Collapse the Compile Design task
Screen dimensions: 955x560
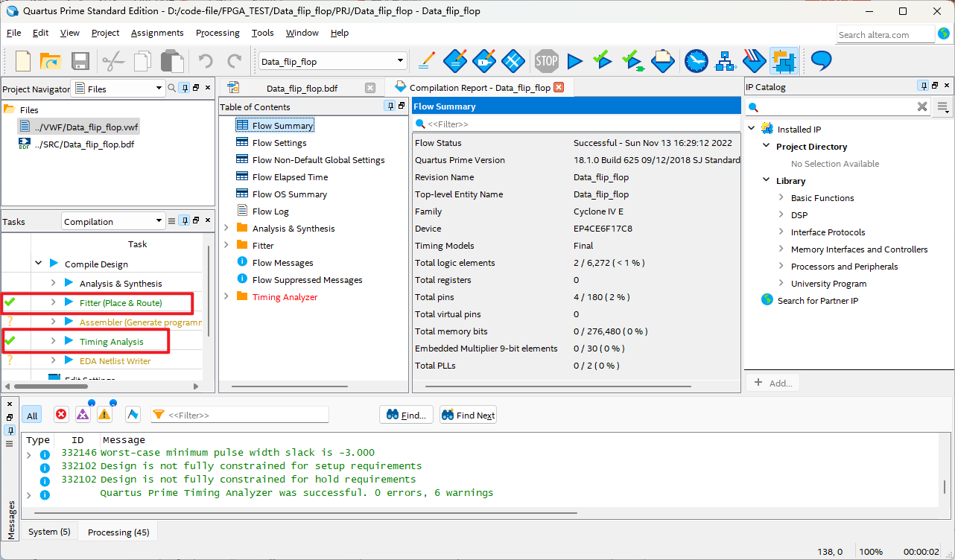[38, 264]
